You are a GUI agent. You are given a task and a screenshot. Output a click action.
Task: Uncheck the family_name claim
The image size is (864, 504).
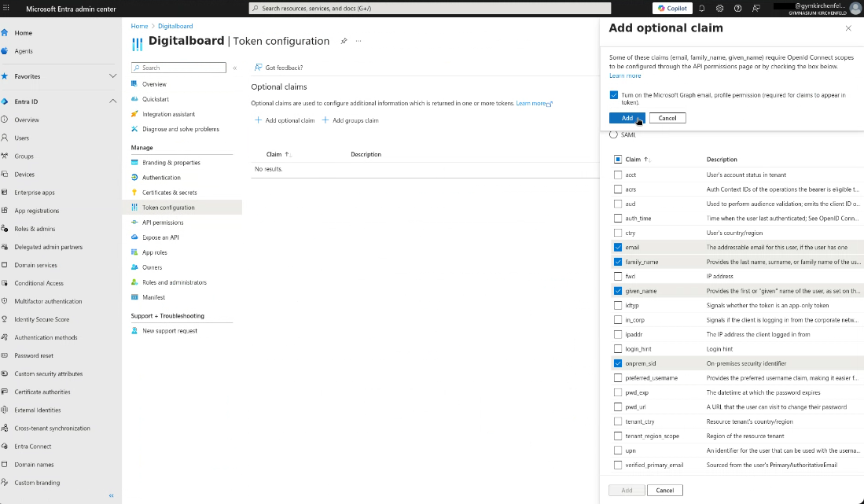618,261
